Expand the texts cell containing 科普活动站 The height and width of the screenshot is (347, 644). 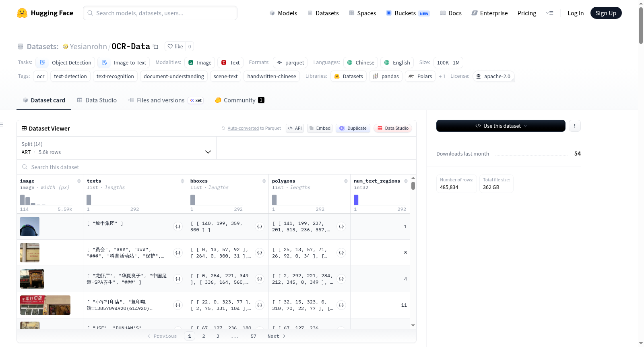178,253
